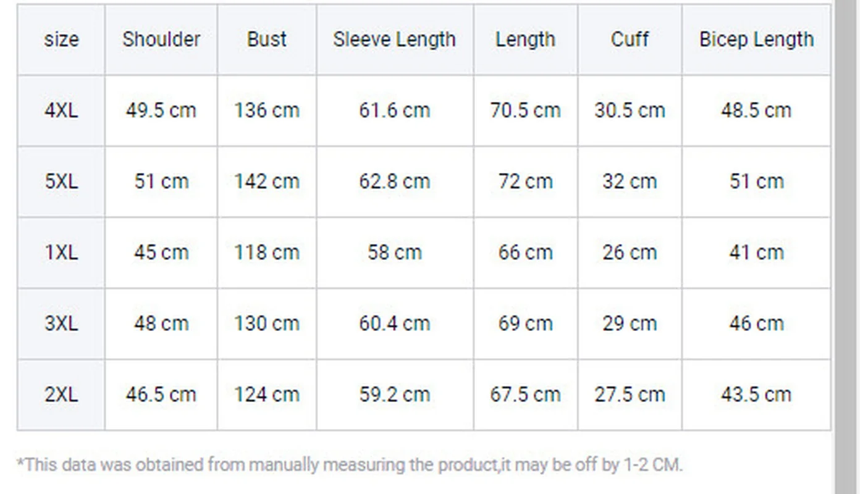The height and width of the screenshot is (494, 868).
Task: Select the 67.5 cm length cell
Action: click(x=525, y=395)
